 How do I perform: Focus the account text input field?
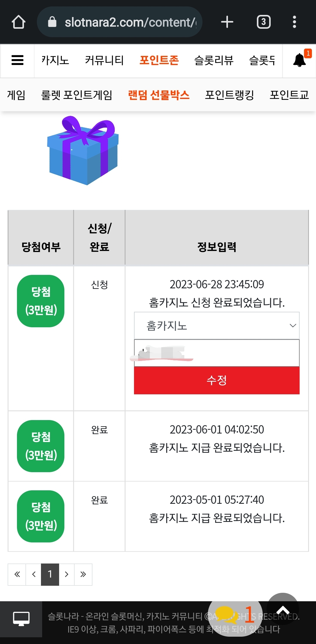[x=217, y=353]
